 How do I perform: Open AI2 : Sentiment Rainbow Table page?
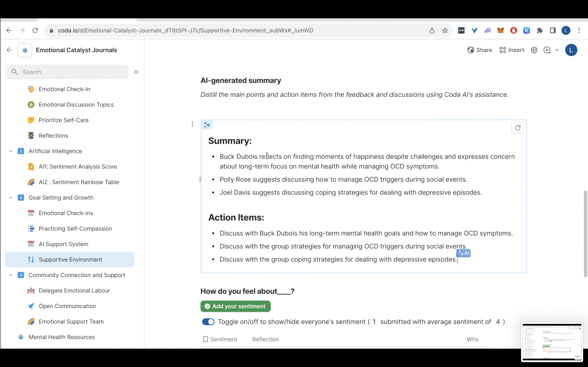[x=79, y=182]
